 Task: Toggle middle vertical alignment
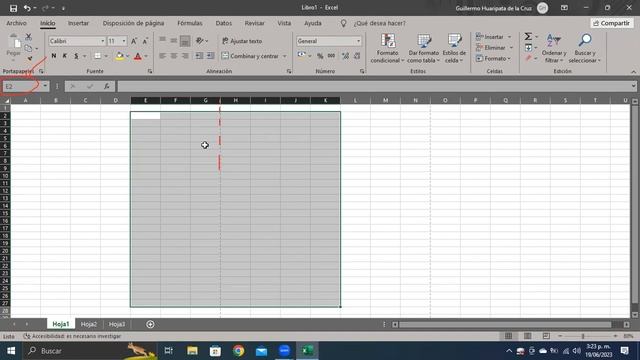[x=173, y=41]
